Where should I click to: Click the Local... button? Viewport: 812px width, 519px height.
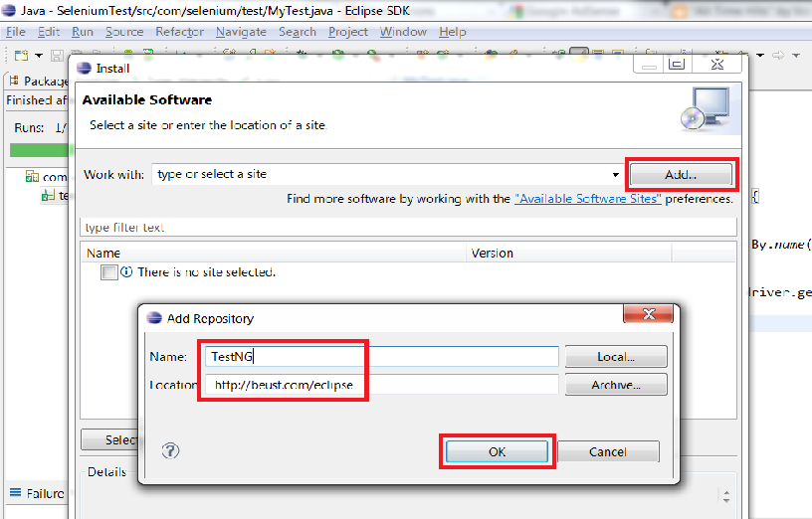[616, 357]
